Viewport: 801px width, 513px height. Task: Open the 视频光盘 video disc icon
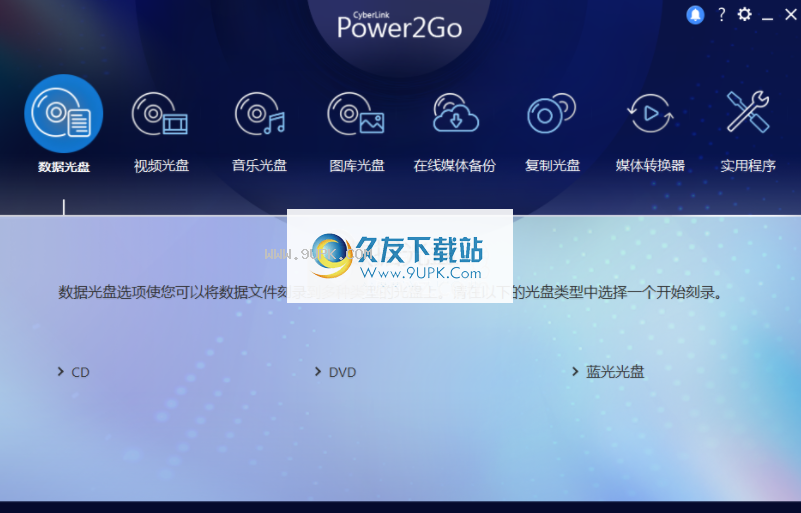pos(160,114)
